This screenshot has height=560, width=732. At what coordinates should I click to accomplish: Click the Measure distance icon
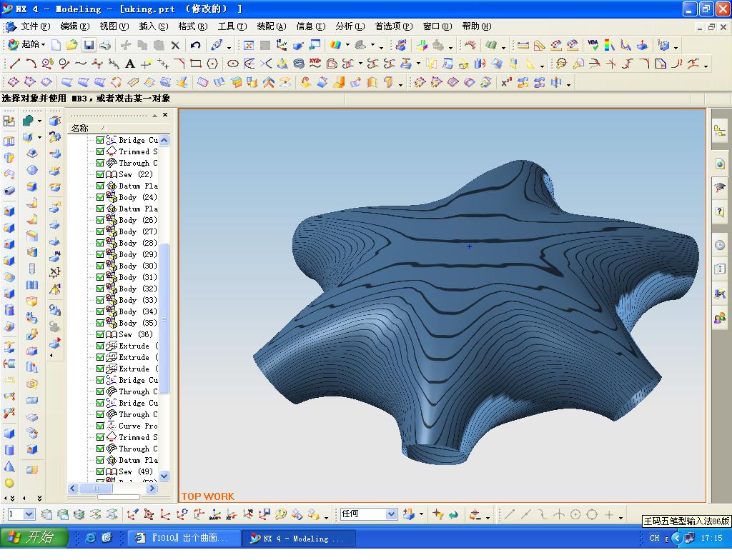click(523, 45)
